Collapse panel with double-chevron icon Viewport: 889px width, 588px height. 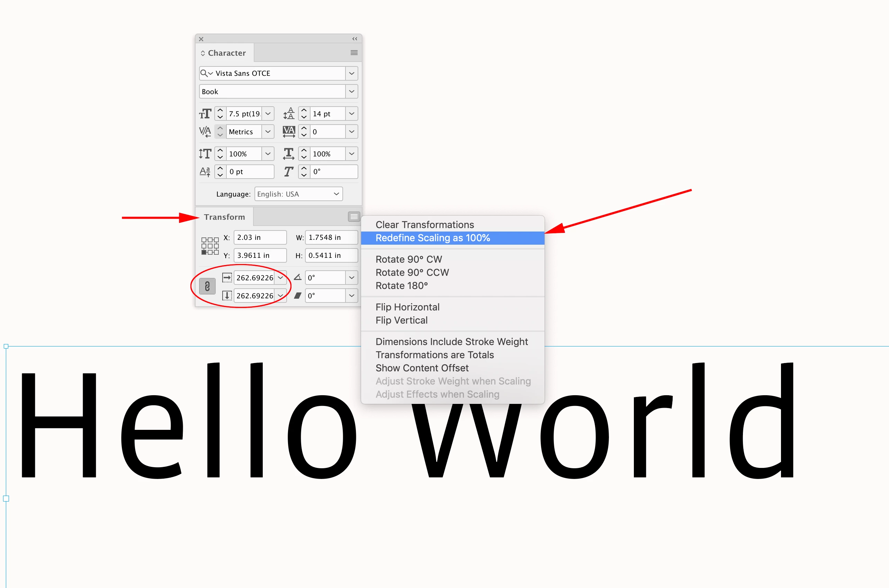coord(354,39)
